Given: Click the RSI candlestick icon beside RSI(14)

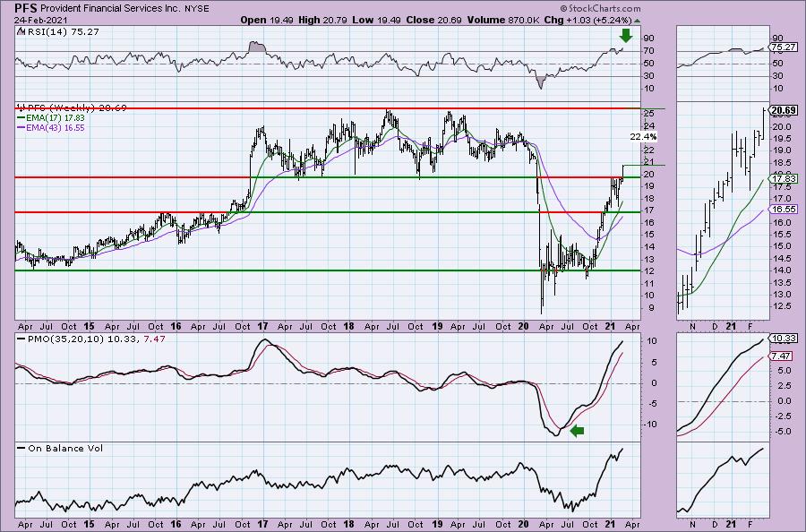Looking at the screenshot, I should [x=21, y=31].
